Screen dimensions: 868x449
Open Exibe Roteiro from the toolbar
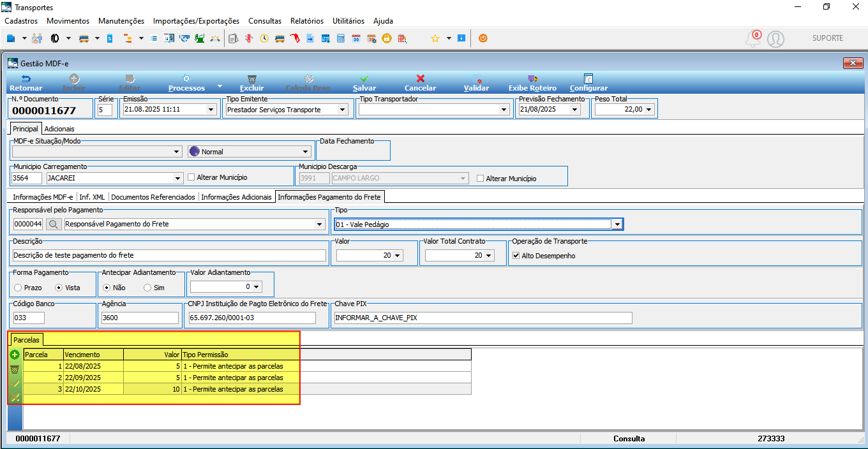tap(532, 83)
